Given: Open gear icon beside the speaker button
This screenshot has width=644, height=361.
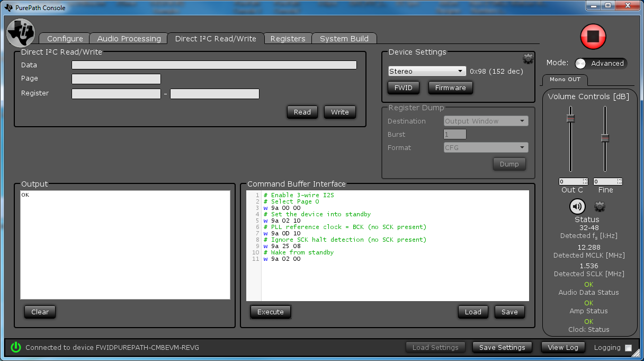Looking at the screenshot, I should pyautogui.click(x=600, y=206).
